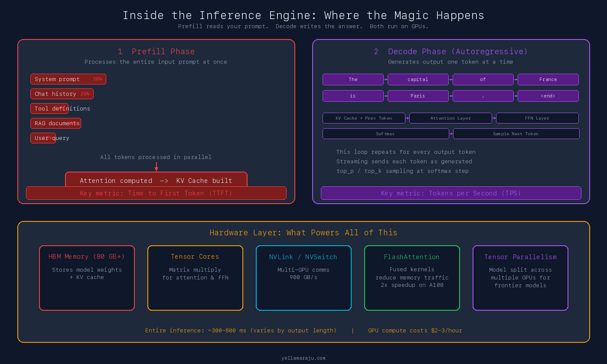Screen dimensions: 607x364
Task: Click the System prompt 30% bar
Action: [x=68, y=79]
